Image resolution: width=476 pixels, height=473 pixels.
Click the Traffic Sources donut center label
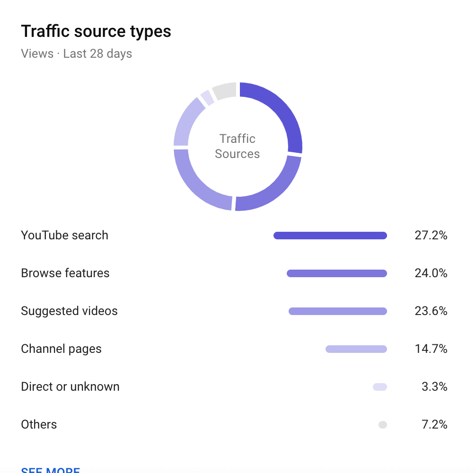(x=238, y=146)
